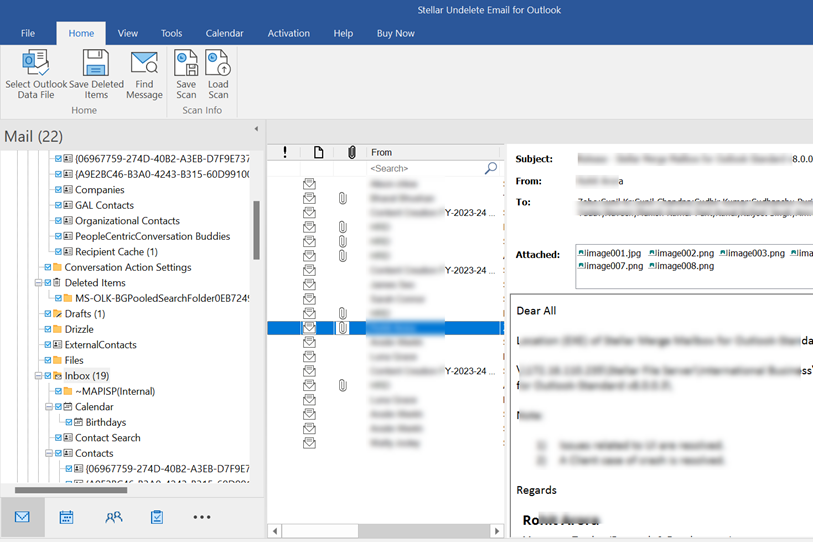The width and height of the screenshot is (813, 542).
Task: Open image008.png attachment
Action: coord(681,266)
